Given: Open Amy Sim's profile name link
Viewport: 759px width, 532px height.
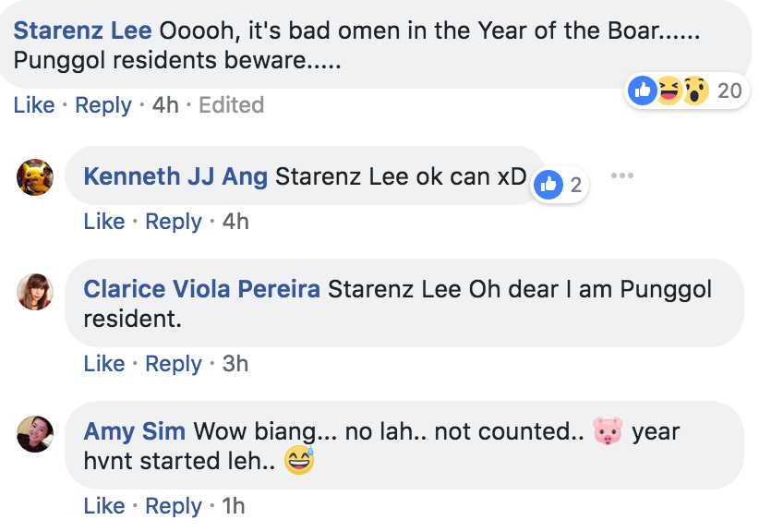Looking at the screenshot, I should coord(135,430).
